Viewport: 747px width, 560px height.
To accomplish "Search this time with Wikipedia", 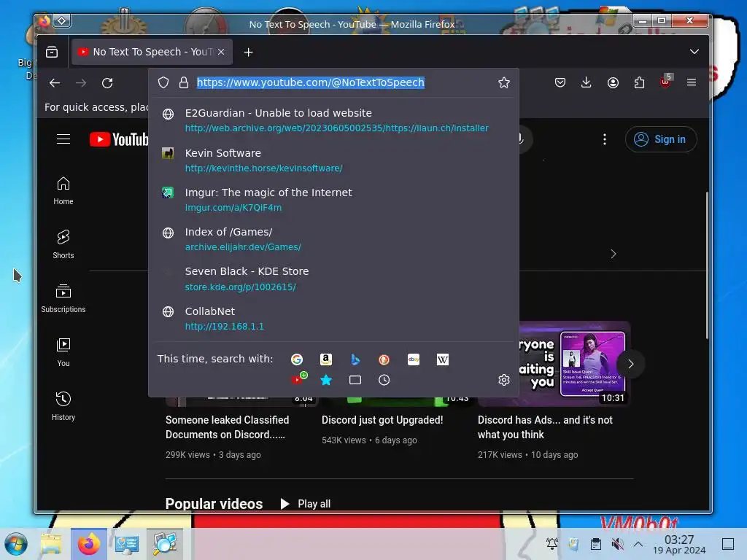I will click(443, 359).
